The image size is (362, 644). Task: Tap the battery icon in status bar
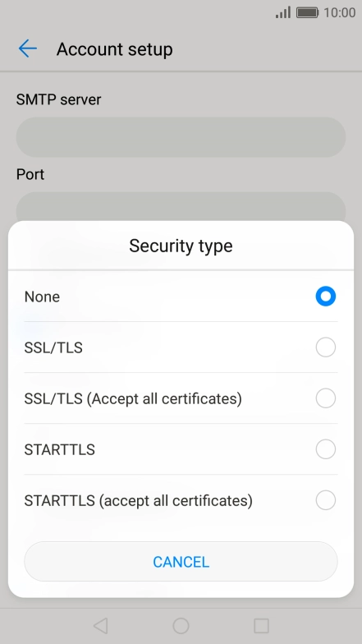pos(307,12)
